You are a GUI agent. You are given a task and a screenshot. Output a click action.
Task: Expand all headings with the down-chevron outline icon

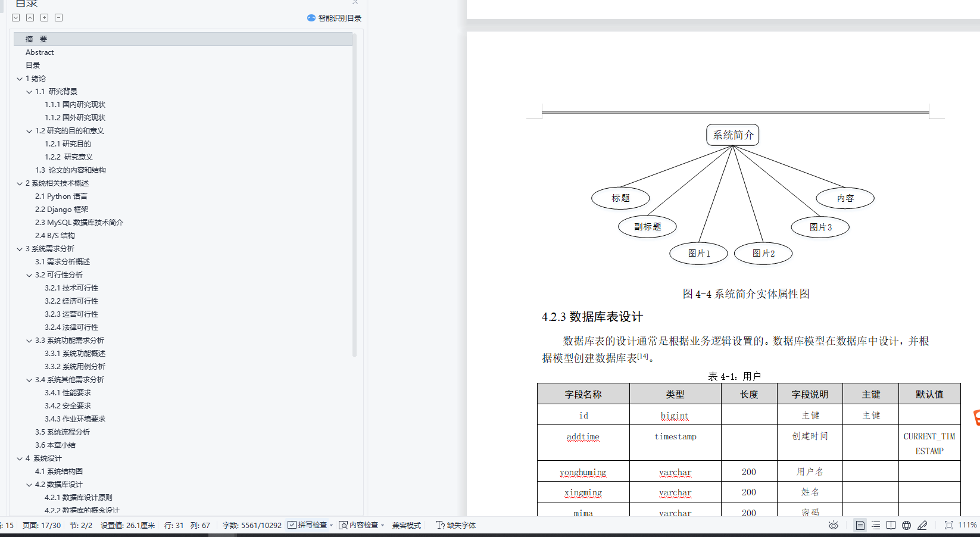coord(16,18)
